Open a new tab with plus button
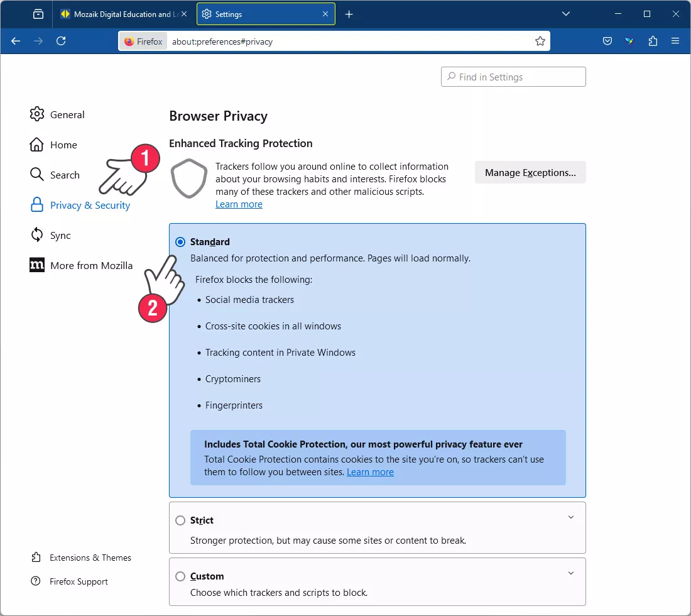691x616 pixels. point(349,14)
